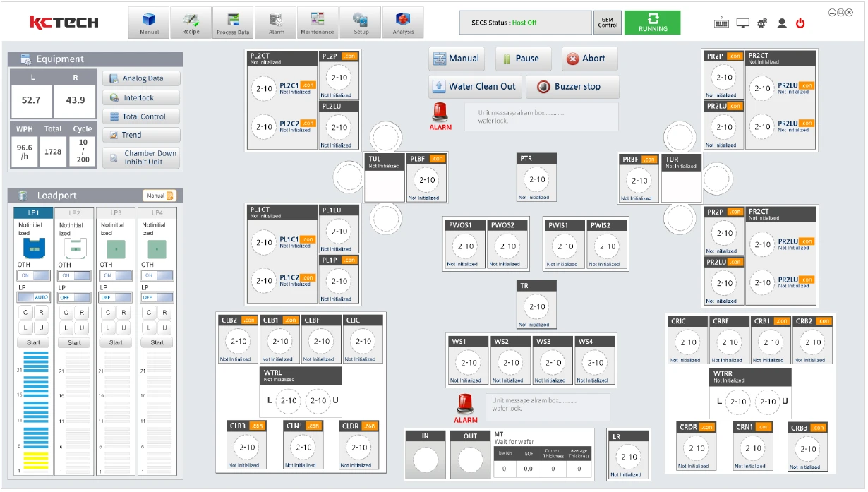Toggle the Loadport Manual mode button
This screenshot has height=492, width=868.
159,196
